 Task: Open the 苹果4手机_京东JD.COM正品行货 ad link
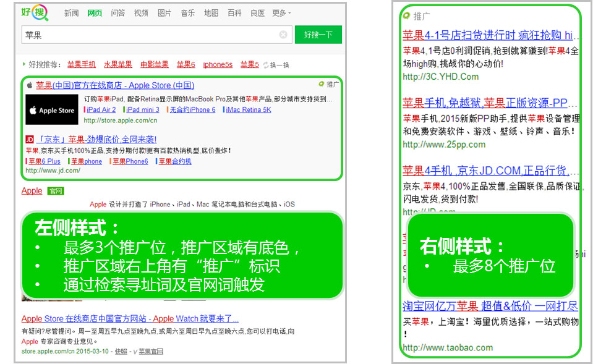click(x=490, y=171)
